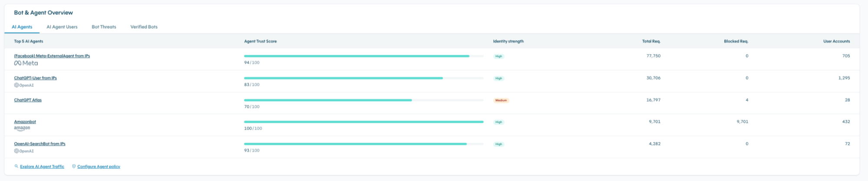Open the ChatGPT Atlas agent link

click(x=28, y=100)
